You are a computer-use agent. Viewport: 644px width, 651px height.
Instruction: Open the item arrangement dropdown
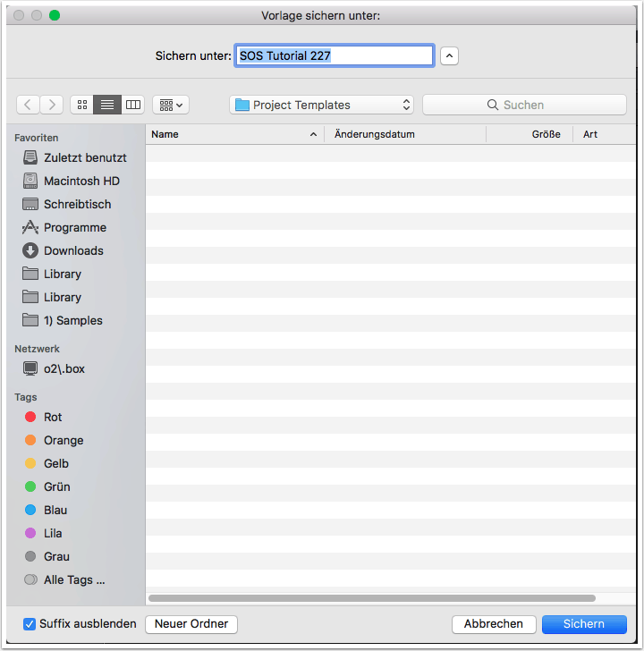(x=170, y=105)
